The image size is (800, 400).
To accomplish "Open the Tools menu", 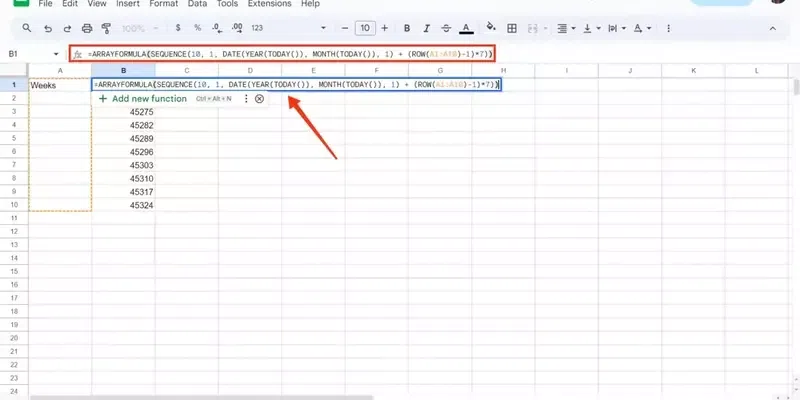I will 227,4.
